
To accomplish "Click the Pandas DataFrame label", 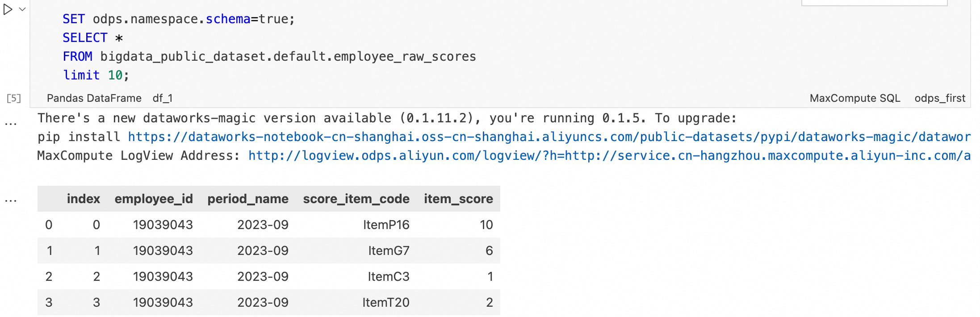I will [94, 98].
